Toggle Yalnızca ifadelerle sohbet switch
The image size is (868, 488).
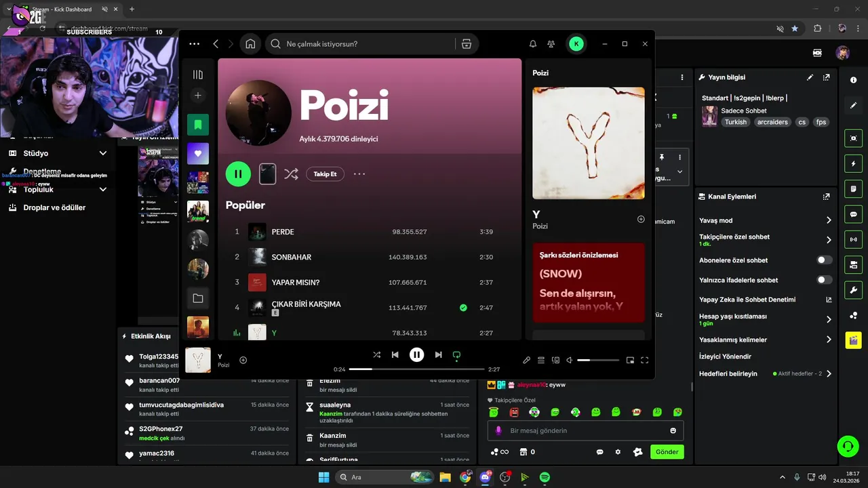(825, 280)
